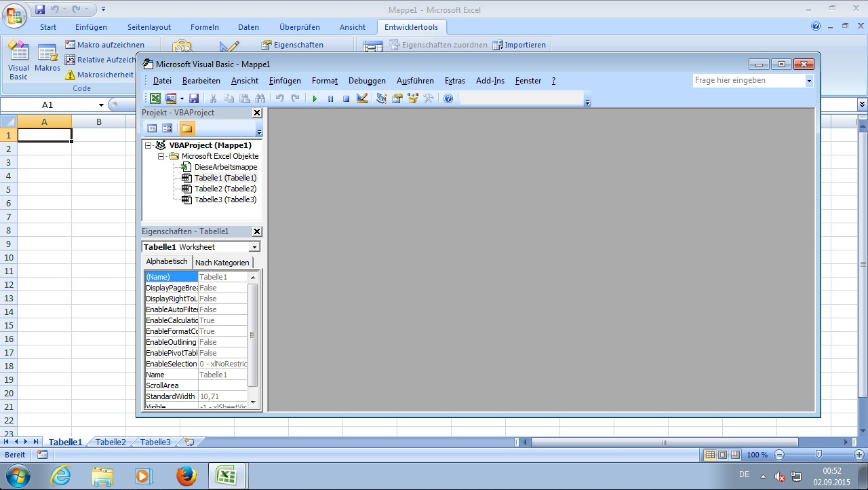
Task: Run macro with the green play icon
Action: pos(315,98)
